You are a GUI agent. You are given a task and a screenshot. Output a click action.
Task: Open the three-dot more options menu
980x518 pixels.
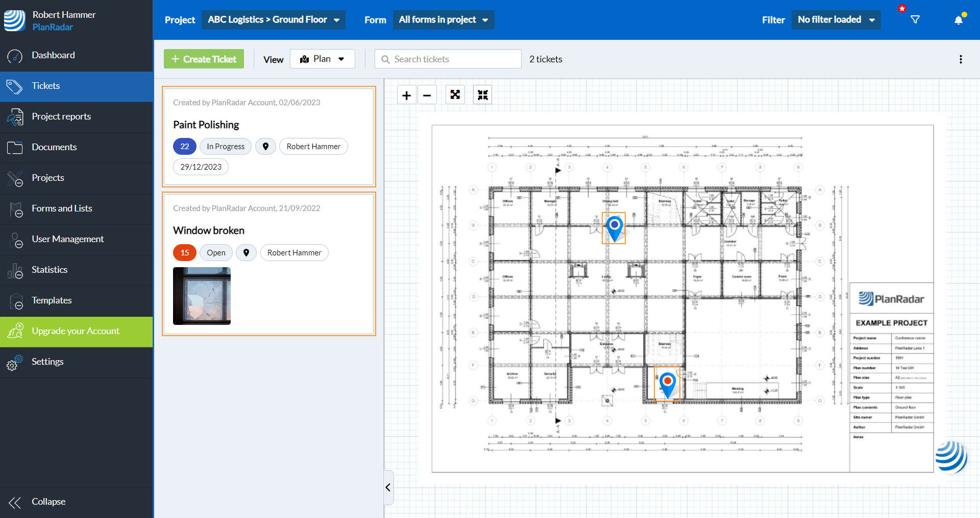(x=961, y=59)
